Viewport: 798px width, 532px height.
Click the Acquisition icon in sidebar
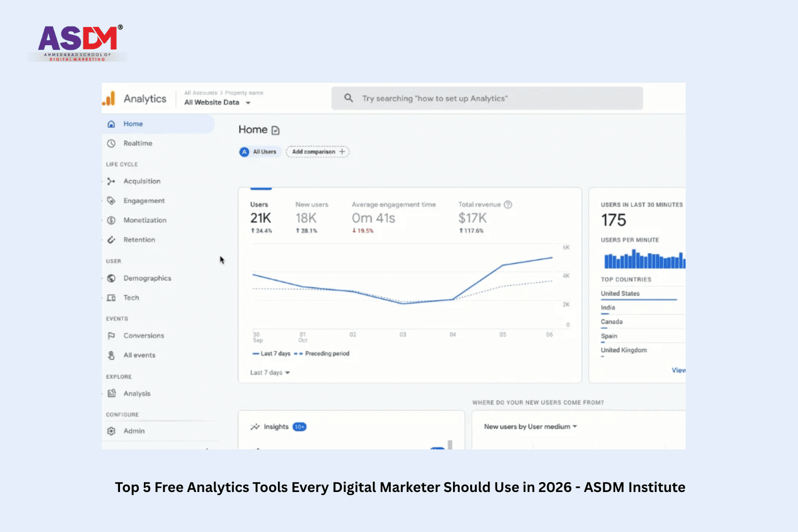coord(111,181)
